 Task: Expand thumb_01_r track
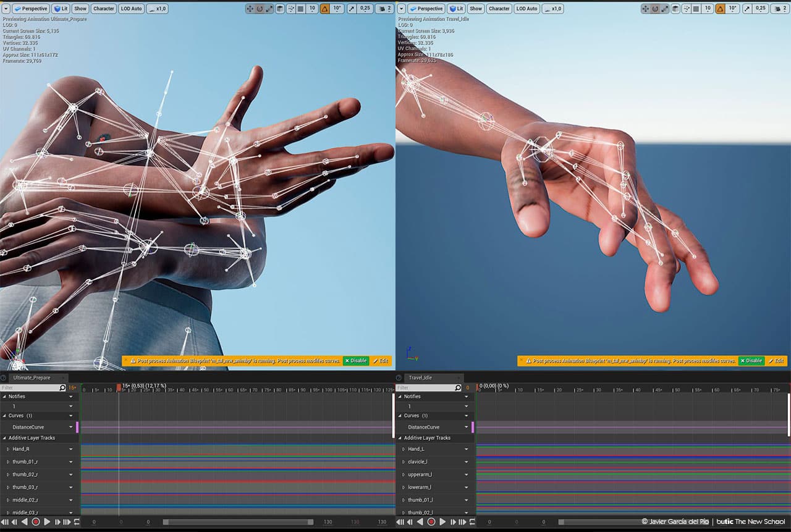click(x=8, y=462)
